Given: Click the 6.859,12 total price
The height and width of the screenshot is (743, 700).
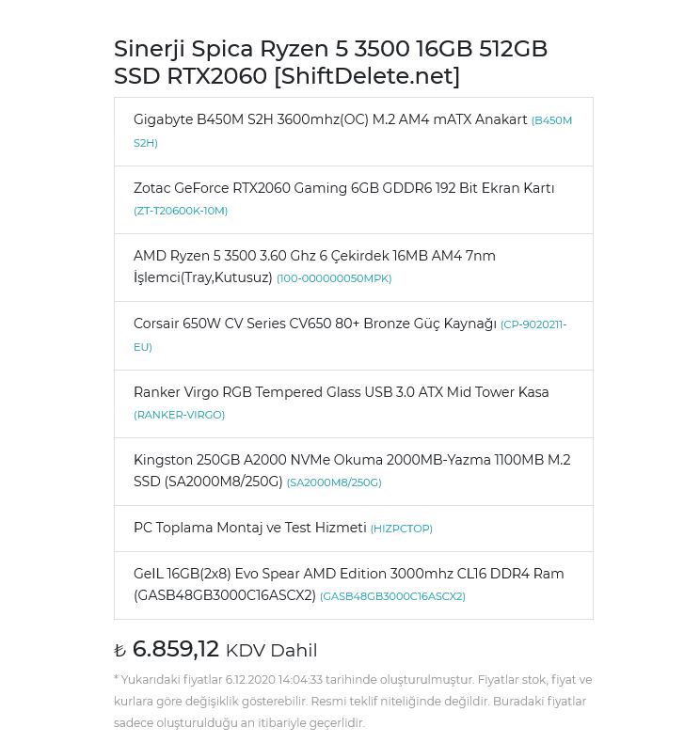Looking at the screenshot, I should 176,649.
